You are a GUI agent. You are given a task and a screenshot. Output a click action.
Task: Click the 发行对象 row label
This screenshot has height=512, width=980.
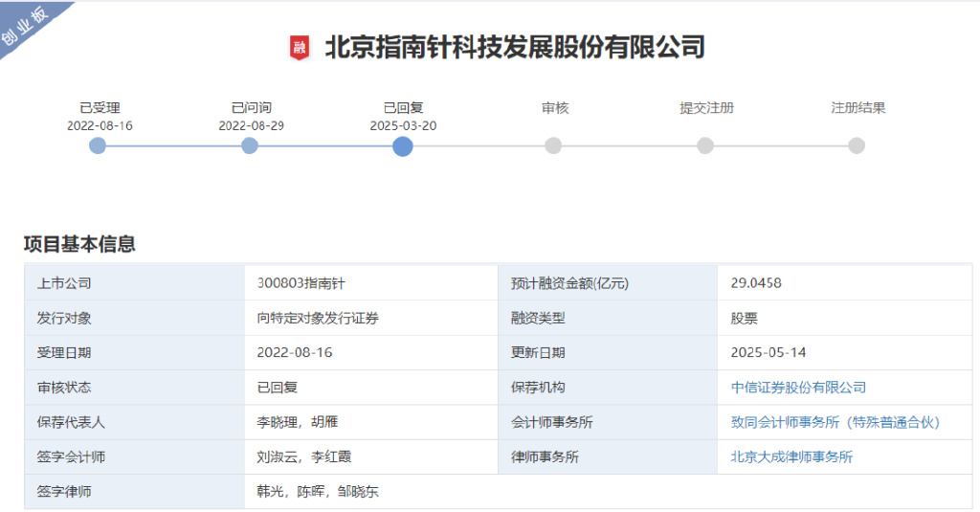[x=64, y=318]
